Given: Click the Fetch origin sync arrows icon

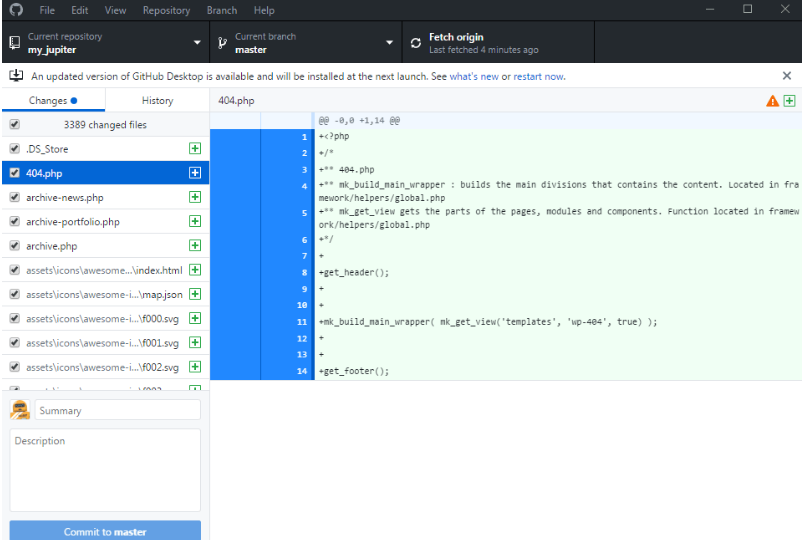Looking at the screenshot, I should point(416,43).
